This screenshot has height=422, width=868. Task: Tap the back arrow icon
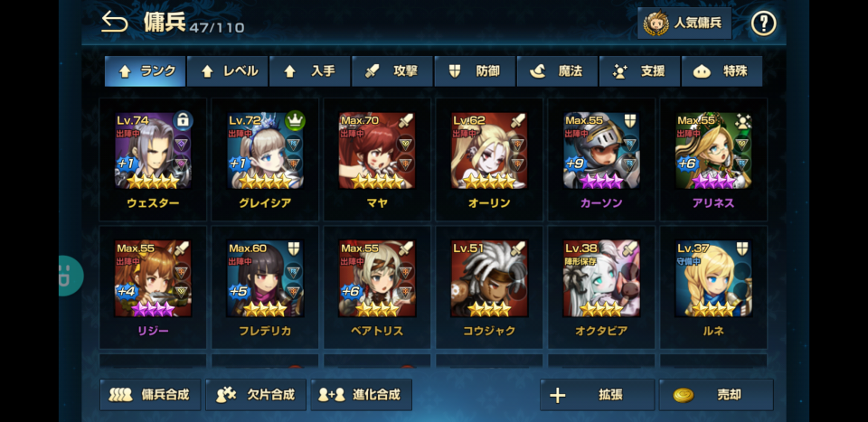click(115, 22)
